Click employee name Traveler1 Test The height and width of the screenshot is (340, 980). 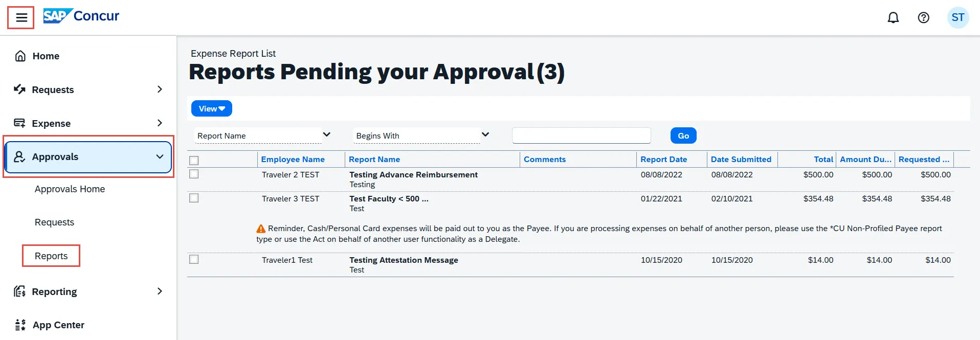click(x=287, y=260)
